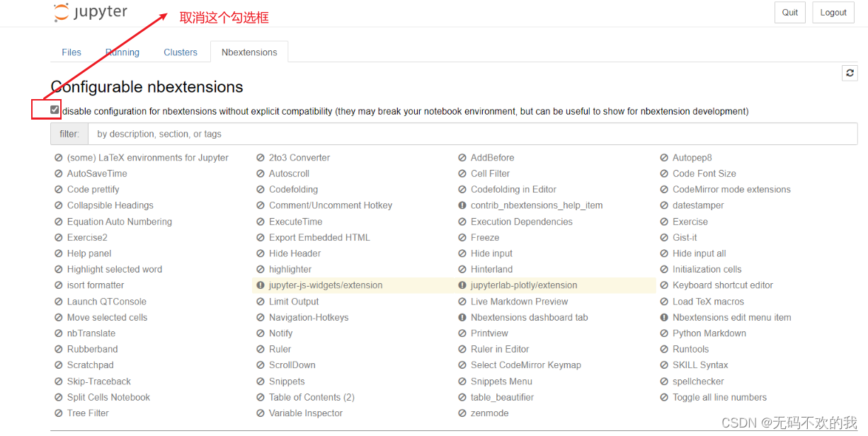Image resolution: width=868 pixels, height=436 pixels.
Task: Click warning icon beside contrib_nbextensions_help_item
Action: pos(462,205)
